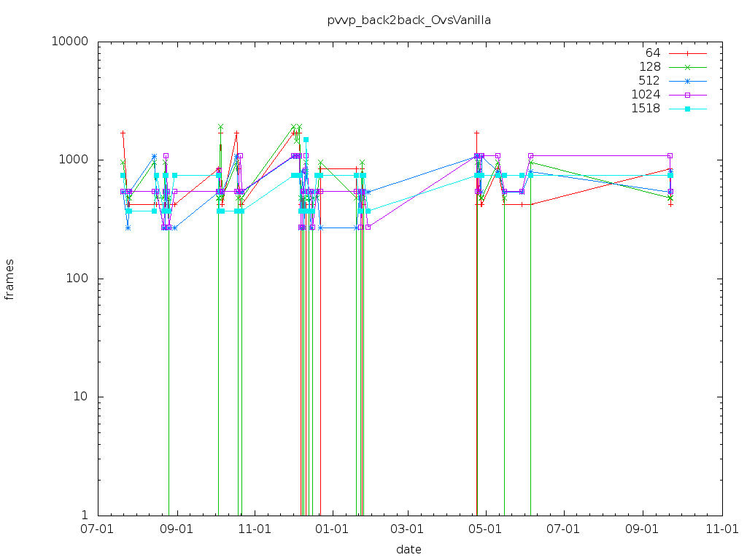Click the blue asterisk marker in the legend
Viewport: 747px width, 560px height.
point(687,81)
